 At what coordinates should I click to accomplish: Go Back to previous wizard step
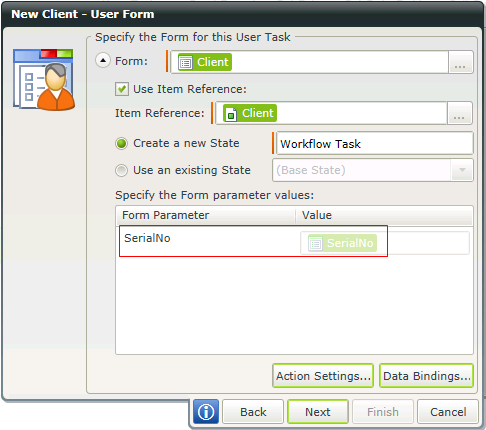(253, 412)
